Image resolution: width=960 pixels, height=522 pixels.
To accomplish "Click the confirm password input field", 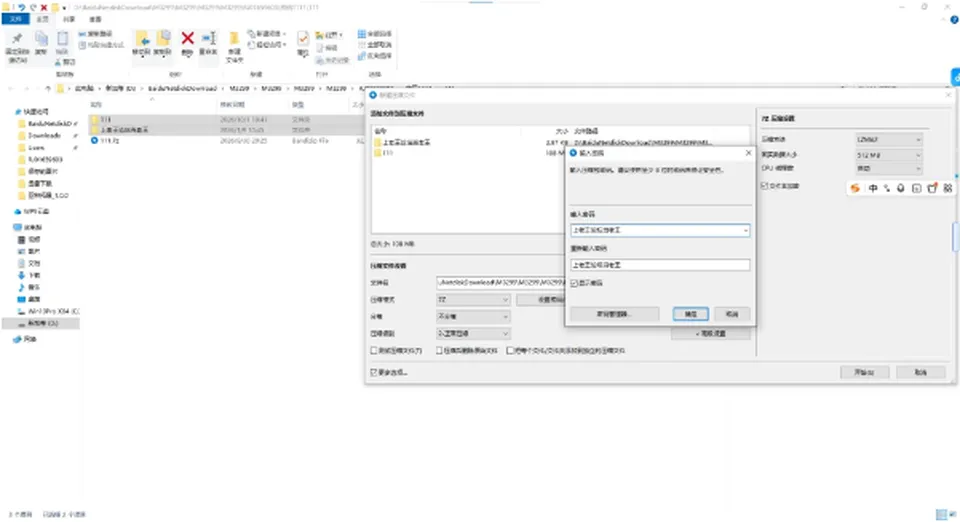I will [660, 265].
